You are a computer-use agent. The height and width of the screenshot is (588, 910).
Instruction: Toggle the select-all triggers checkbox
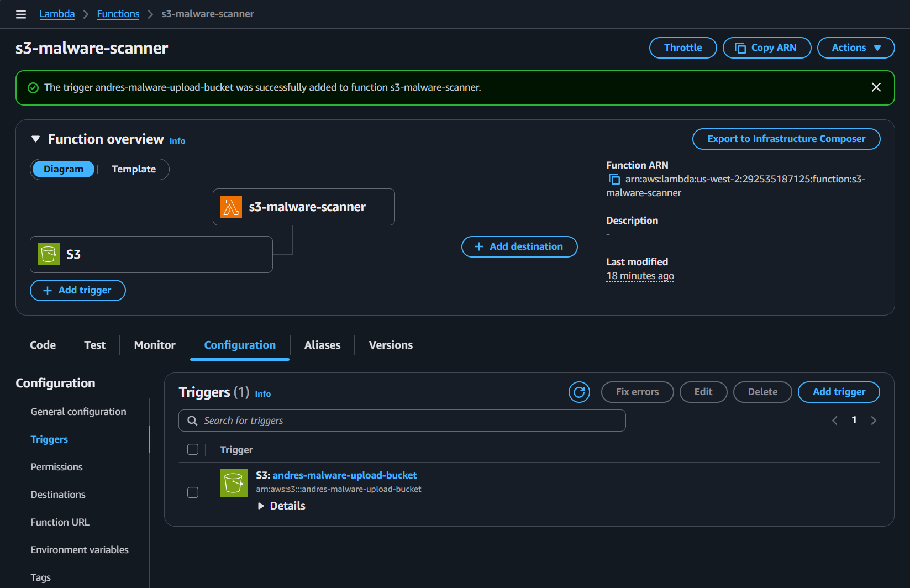tap(193, 449)
